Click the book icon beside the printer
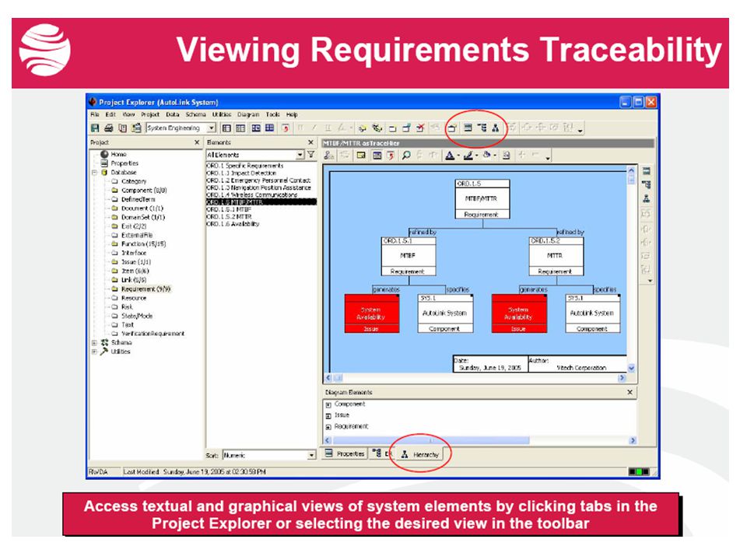The width and height of the screenshot is (747, 560). pyautogui.click(x=122, y=128)
